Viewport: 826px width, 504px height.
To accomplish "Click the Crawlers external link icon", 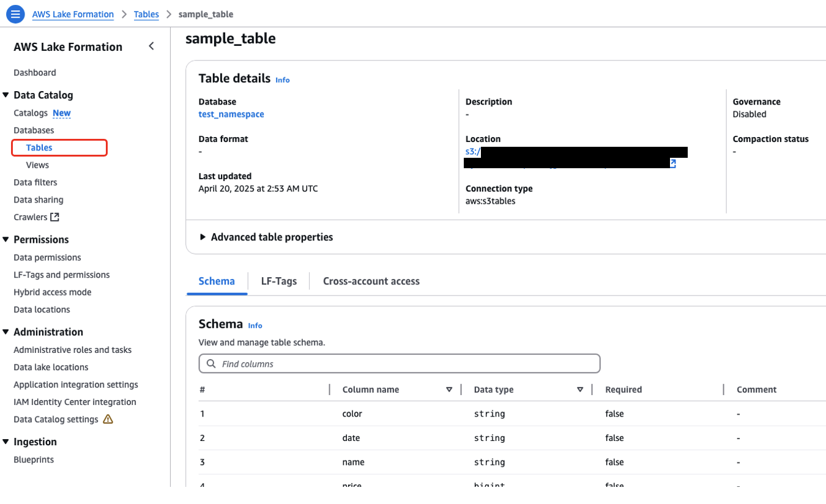I will 55,217.
